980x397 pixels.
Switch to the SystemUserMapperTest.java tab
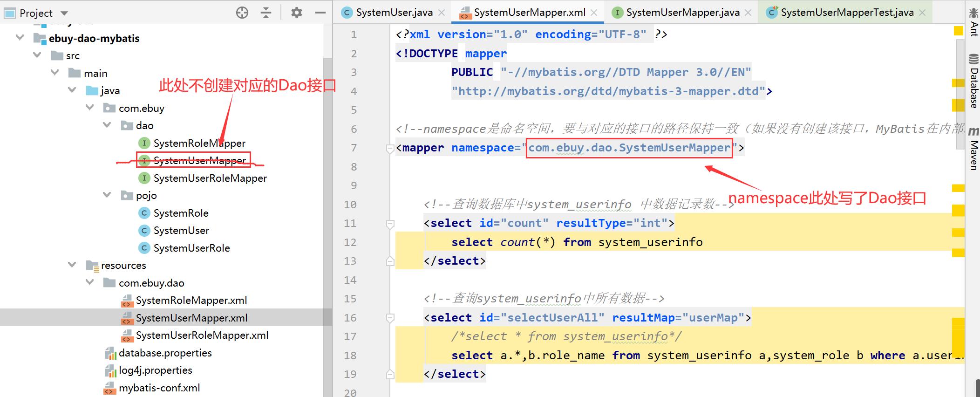pyautogui.click(x=847, y=13)
